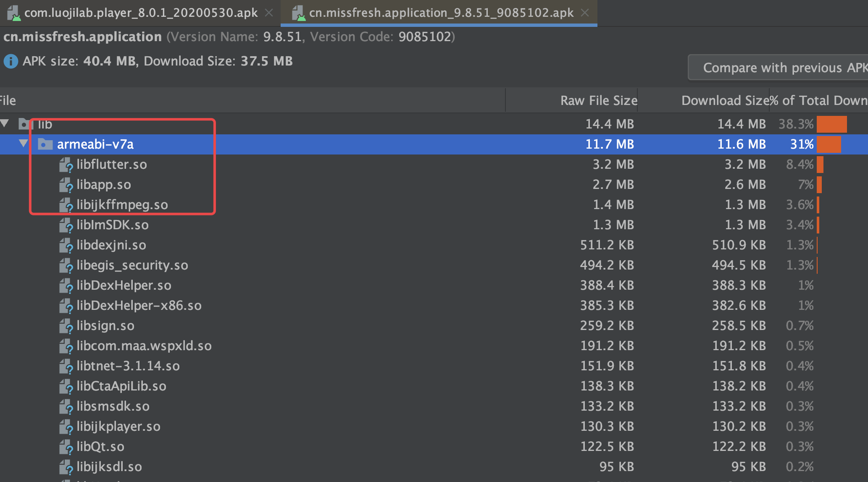868x482 pixels.
Task: Select the armeabi-v7a folder icon
Action: 45,144
